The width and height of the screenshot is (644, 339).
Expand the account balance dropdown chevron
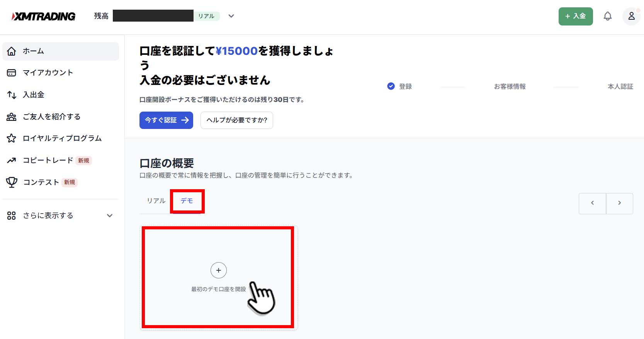coord(231,16)
